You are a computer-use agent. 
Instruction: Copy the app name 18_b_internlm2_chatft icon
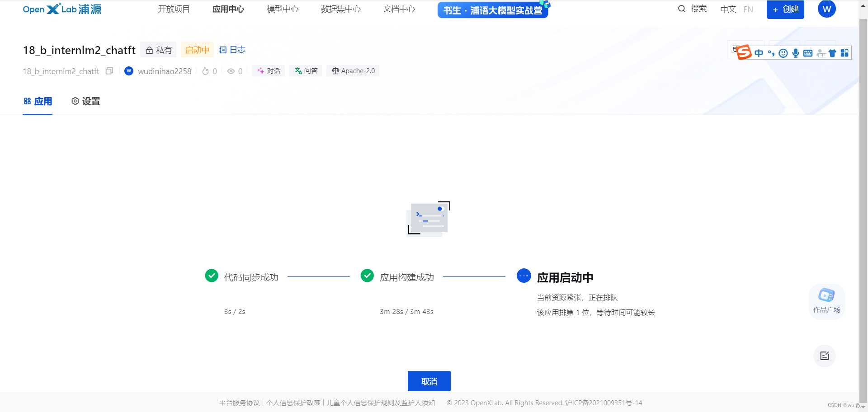(x=109, y=71)
